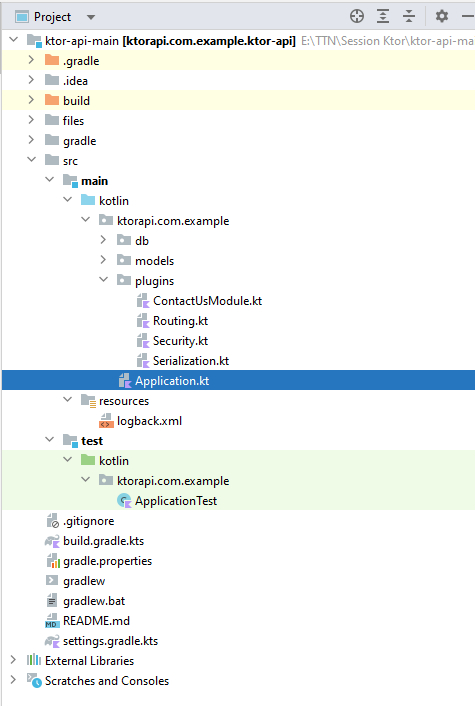This screenshot has width=475, height=706.
Task: Select ContactUsModule.kt file
Action: point(207,301)
